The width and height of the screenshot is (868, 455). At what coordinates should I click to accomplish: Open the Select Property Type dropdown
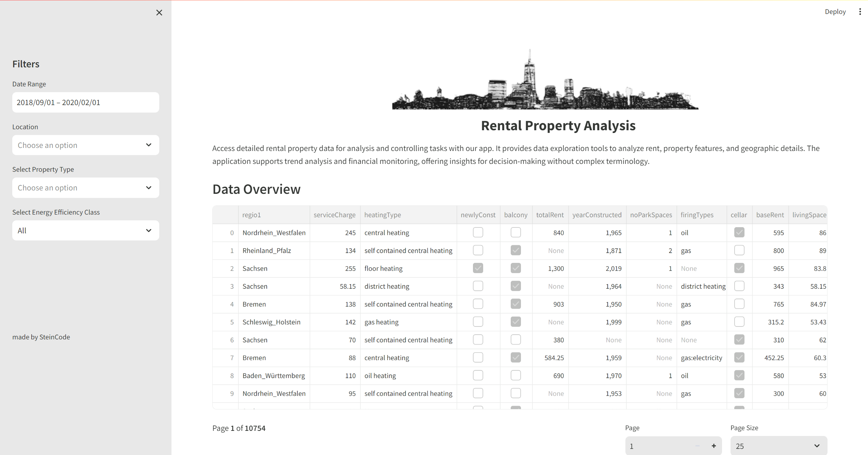(85, 188)
